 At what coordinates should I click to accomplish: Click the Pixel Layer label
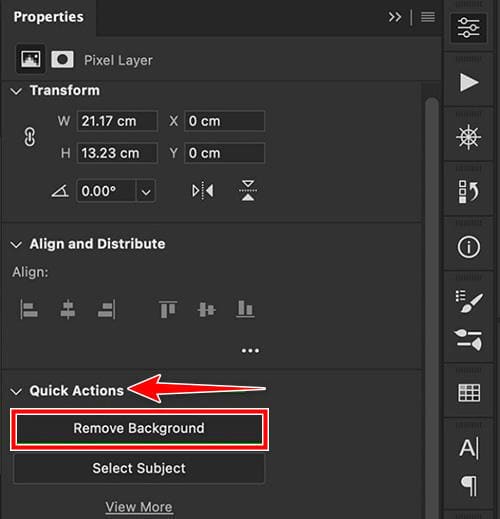(118, 60)
